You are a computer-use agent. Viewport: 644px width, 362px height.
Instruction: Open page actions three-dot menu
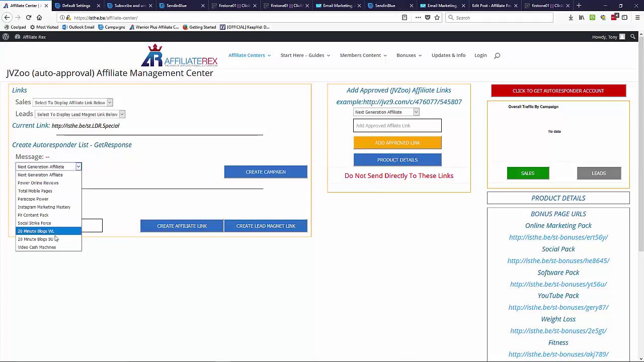tap(418, 18)
